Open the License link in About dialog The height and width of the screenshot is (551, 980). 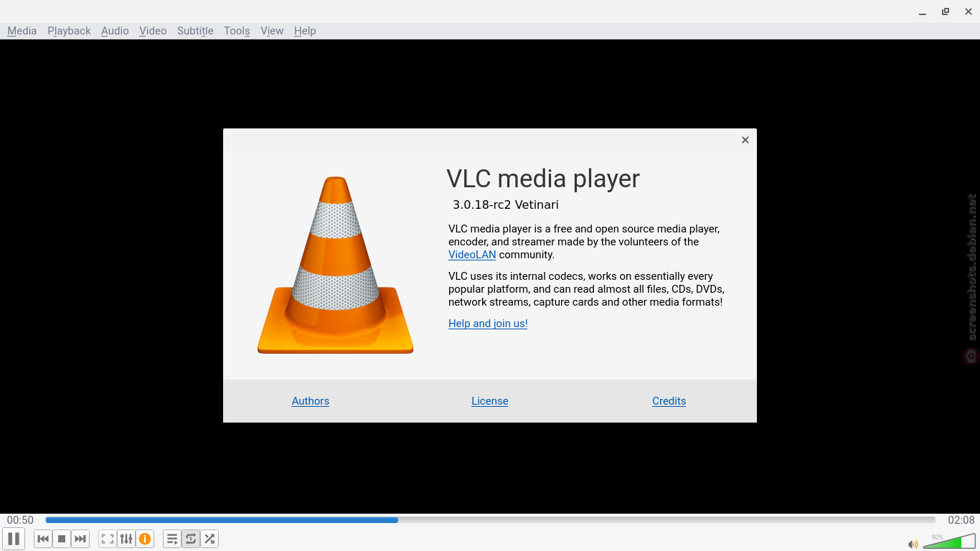pos(490,401)
